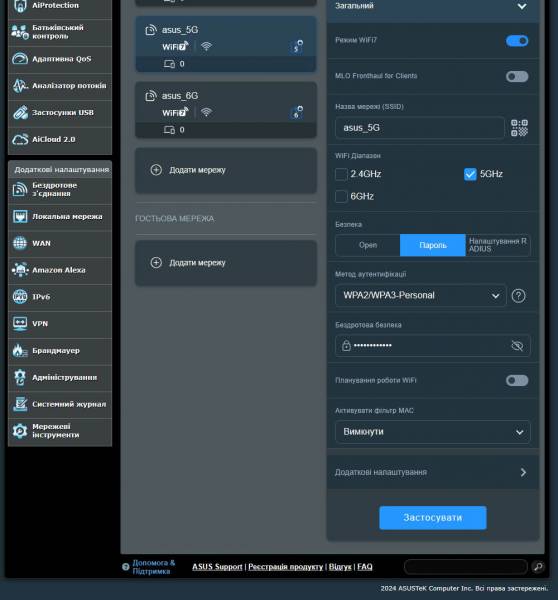The width and height of the screenshot is (558, 600).
Task: Open the VPN monitor icon
Action: (x=20, y=324)
